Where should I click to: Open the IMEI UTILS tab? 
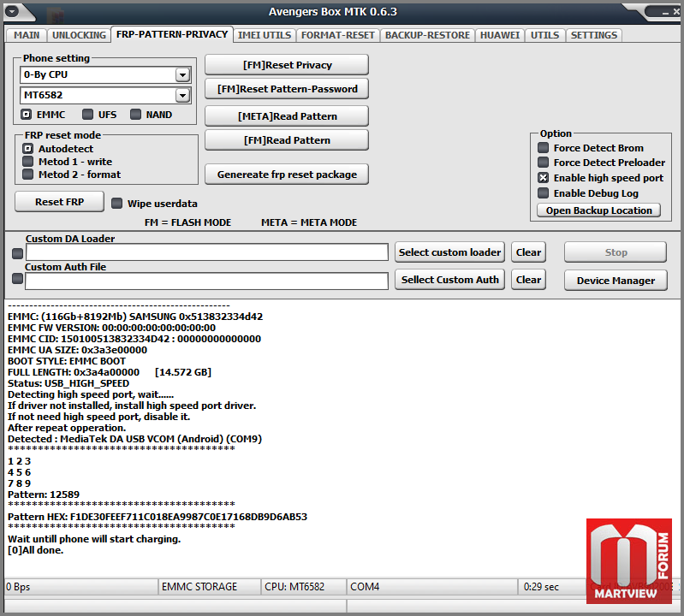[x=265, y=35]
